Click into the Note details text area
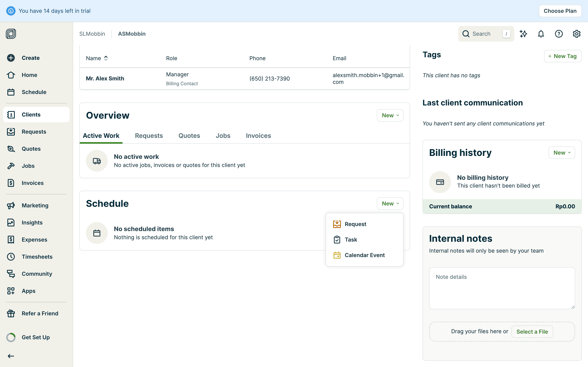588x367 pixels. click(x=502, y=288)
